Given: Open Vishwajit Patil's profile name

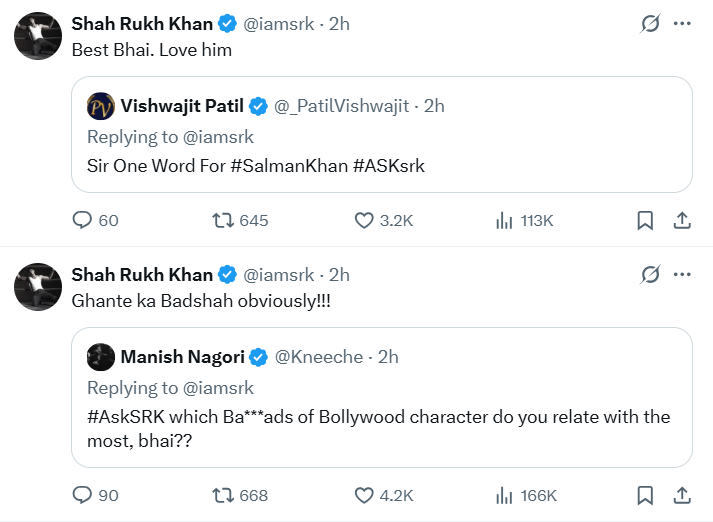Looking at the screenshot, I should tap(182, 106).
